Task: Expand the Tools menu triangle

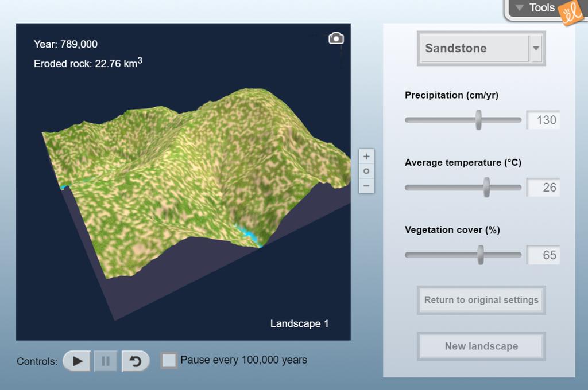Action: coord(519,7)
